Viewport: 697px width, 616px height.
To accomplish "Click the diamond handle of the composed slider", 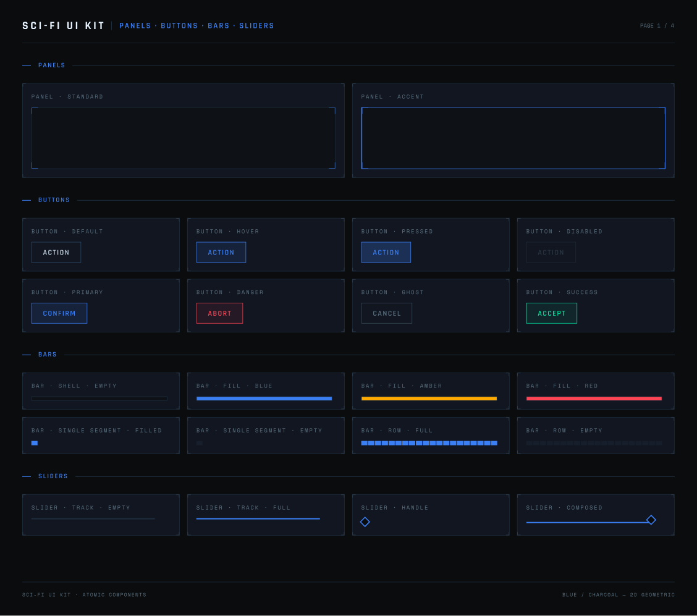I will coord(651,520).
